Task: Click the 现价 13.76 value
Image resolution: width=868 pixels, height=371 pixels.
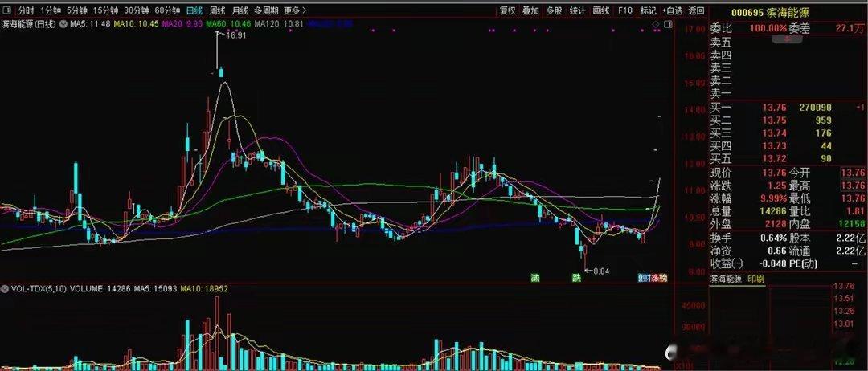Action: 773,173
